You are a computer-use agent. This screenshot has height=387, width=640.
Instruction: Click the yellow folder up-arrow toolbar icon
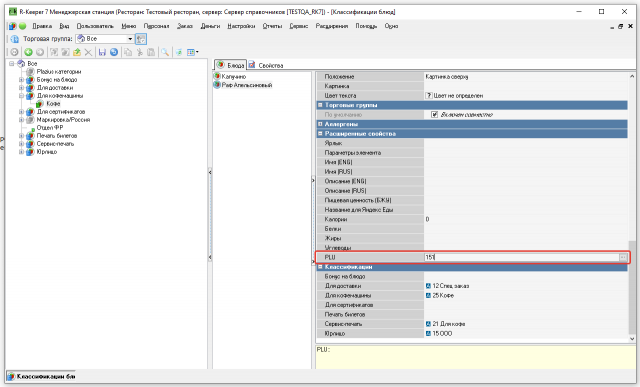point(77,52)
